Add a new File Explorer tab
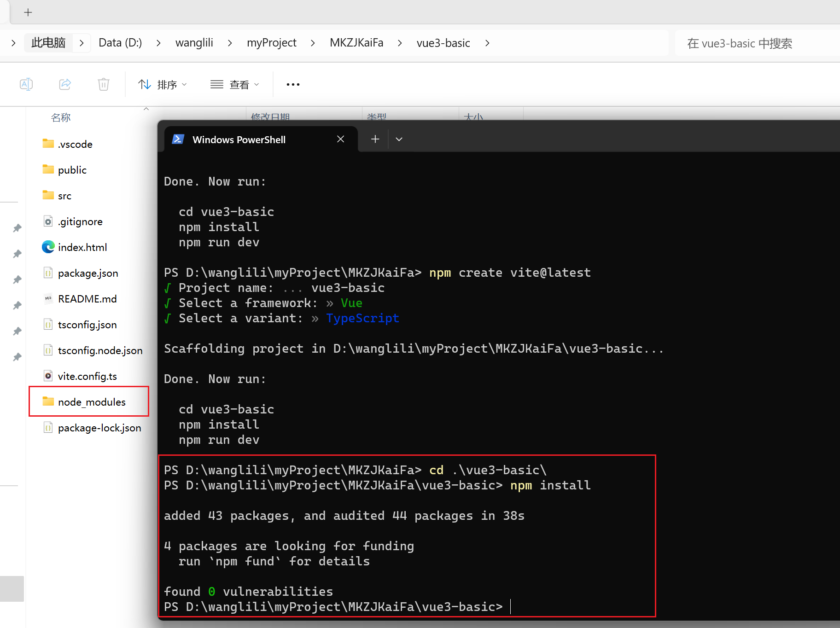 click(28, 12)
